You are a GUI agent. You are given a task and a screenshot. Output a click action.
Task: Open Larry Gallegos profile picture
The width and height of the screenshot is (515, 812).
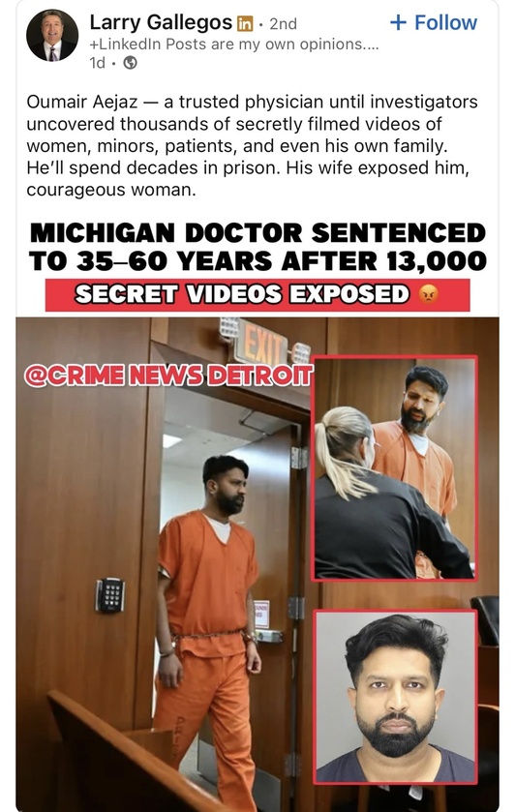click(x=52, y=35)
